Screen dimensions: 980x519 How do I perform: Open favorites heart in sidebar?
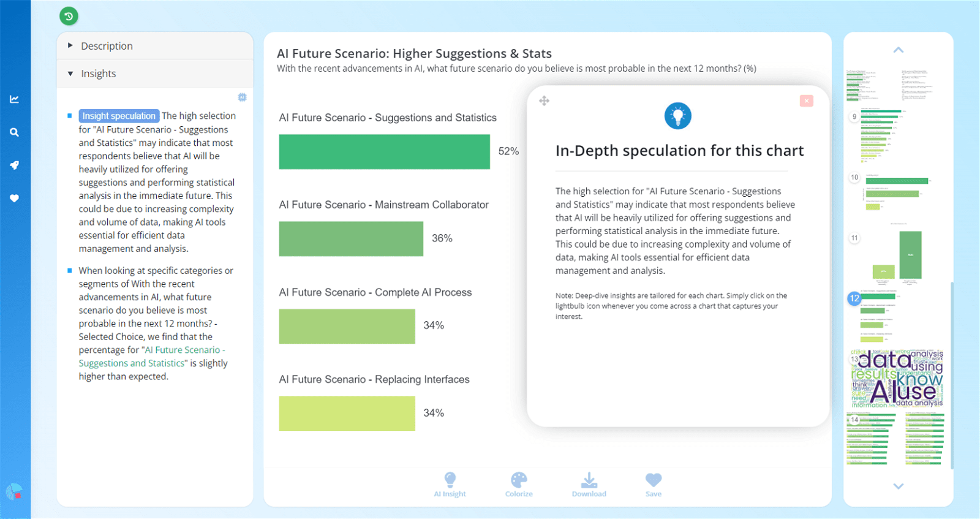14,199
